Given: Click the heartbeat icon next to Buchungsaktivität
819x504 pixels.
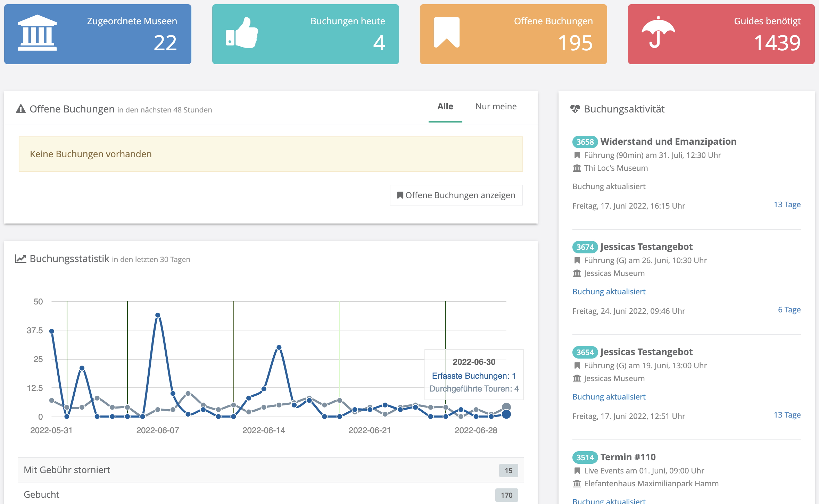Looking at the screenshot, I should (575, 109).
